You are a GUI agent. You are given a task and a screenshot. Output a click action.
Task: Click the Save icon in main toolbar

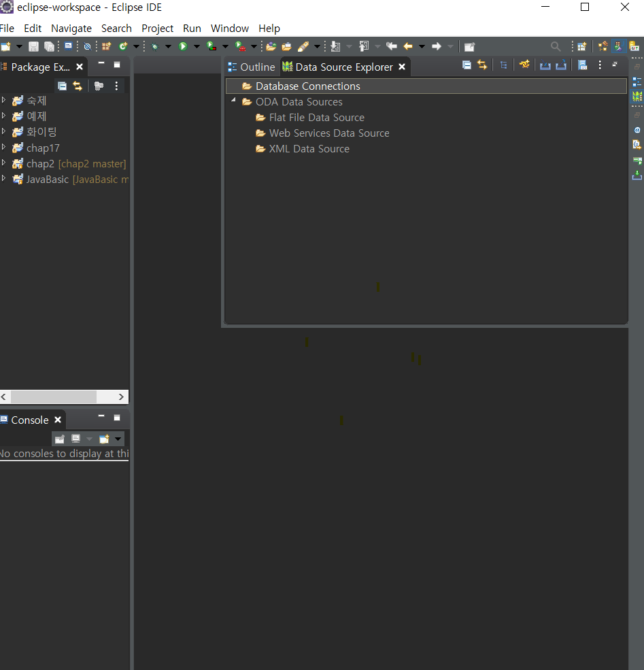click(x=33, y=46)
